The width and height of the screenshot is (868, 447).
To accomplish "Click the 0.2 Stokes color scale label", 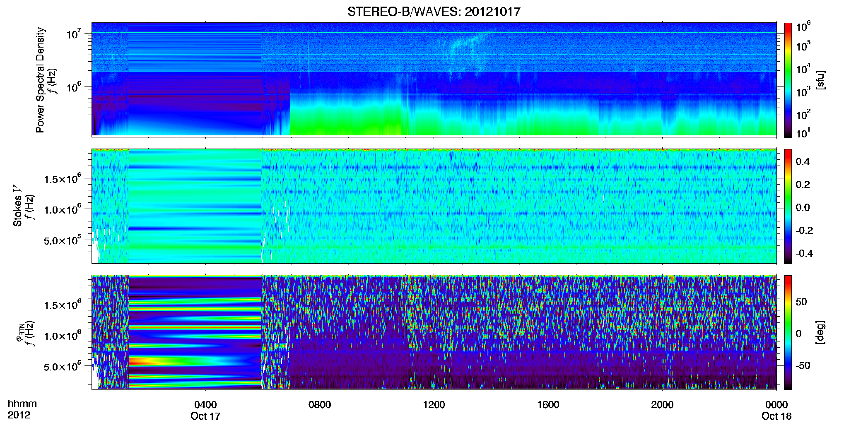I will (802, 185).
